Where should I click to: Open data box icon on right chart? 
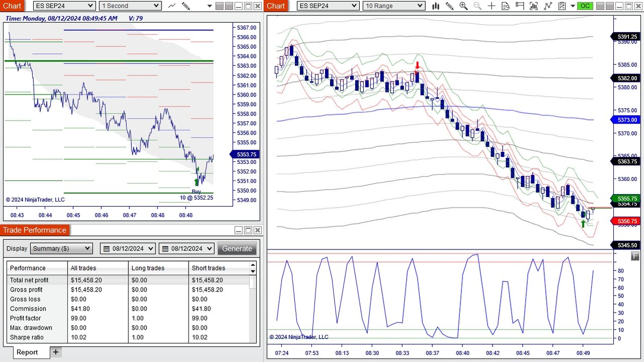click(x=506, y=6)
